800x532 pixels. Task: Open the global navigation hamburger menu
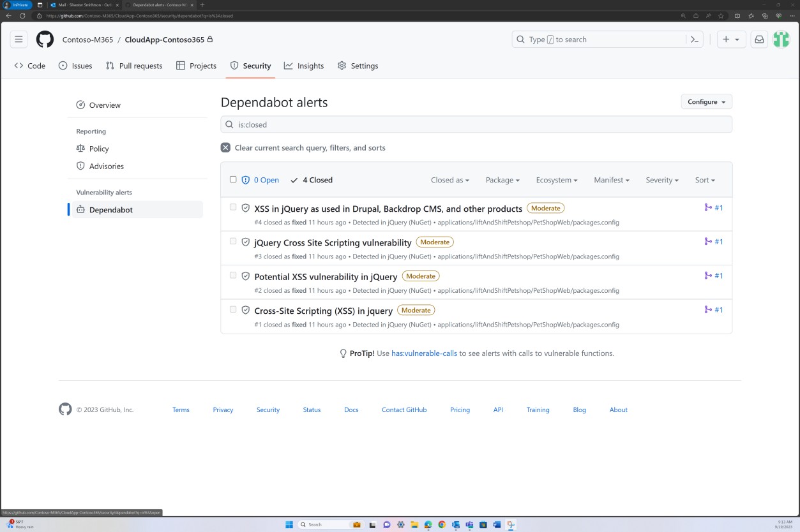tap(19, 39)
